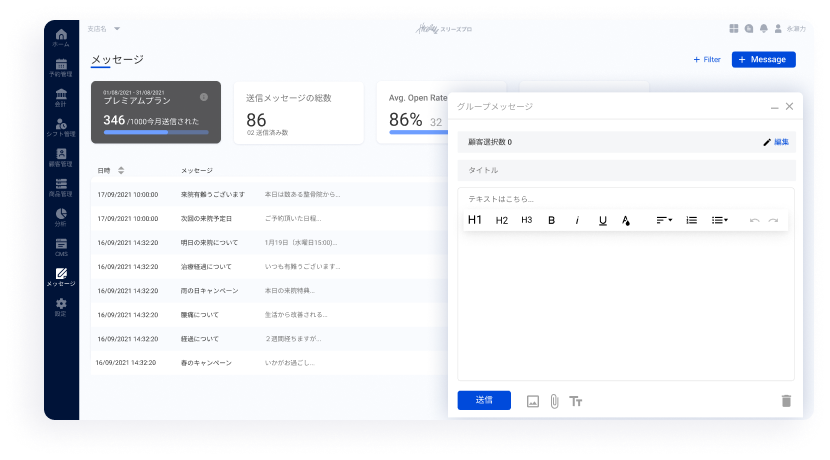Open the 春のキャンペーン message row
This screenshot has width=830, height=460.
coord(269,363)
